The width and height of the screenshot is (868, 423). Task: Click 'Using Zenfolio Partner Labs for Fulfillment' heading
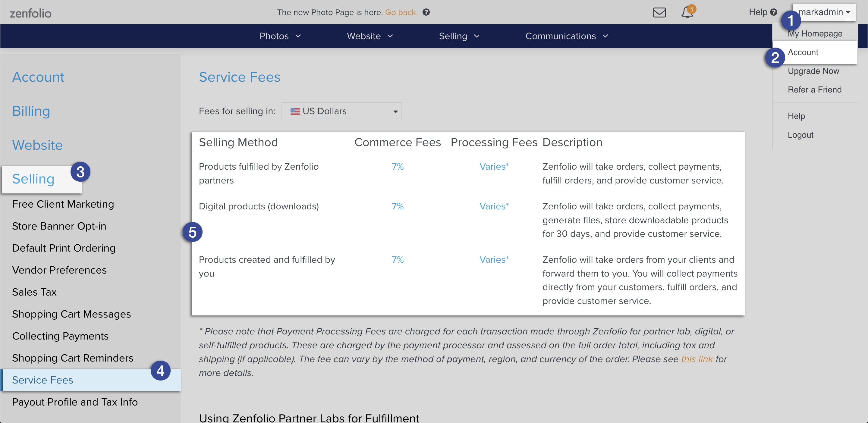(309, 418)
